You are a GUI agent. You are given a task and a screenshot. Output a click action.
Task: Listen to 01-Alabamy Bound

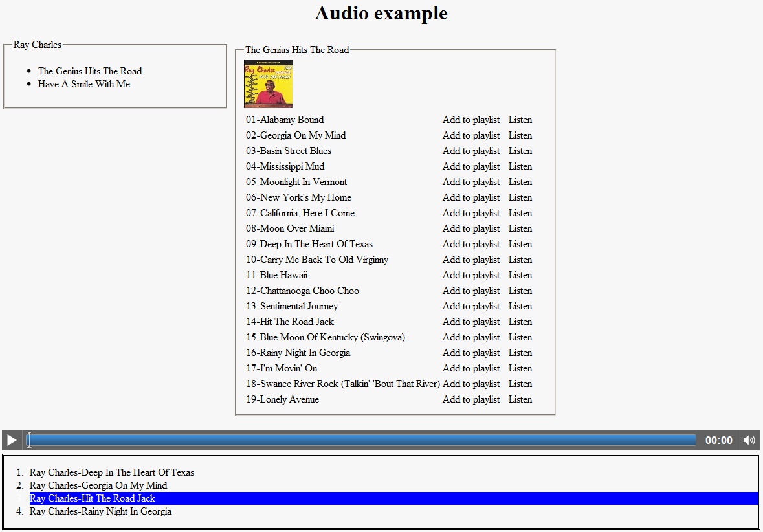(x=520, y=120)
